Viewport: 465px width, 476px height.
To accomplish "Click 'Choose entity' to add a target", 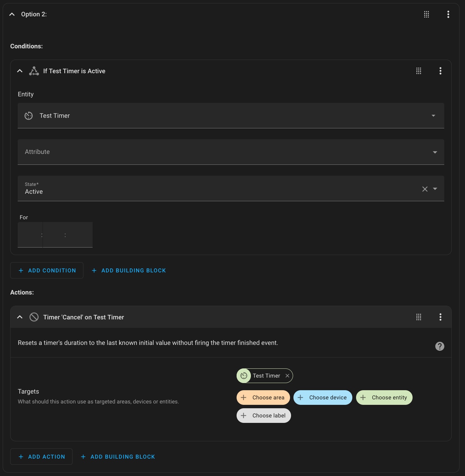I will click(x=384, y=397).
